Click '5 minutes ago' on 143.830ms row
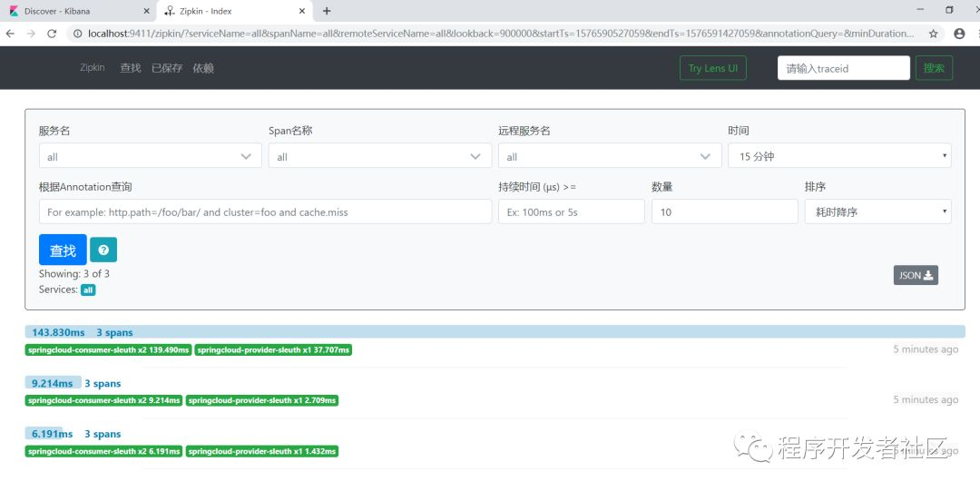Viewport: 980px width, 491px height. tap(926, 349)
